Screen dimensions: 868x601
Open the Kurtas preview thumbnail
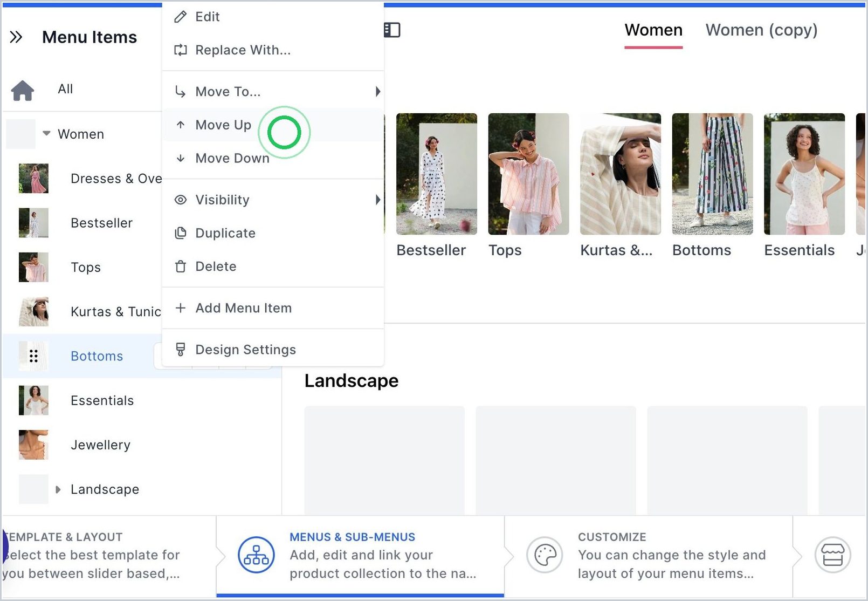621,174
